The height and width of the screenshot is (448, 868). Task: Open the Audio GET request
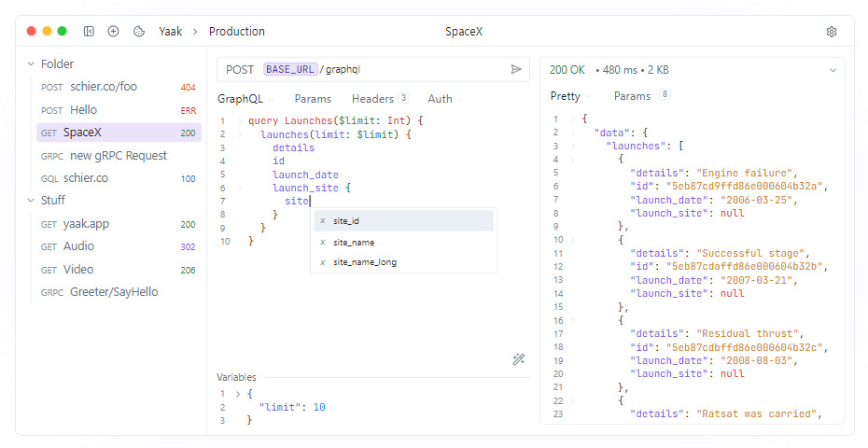pos(119,246)
